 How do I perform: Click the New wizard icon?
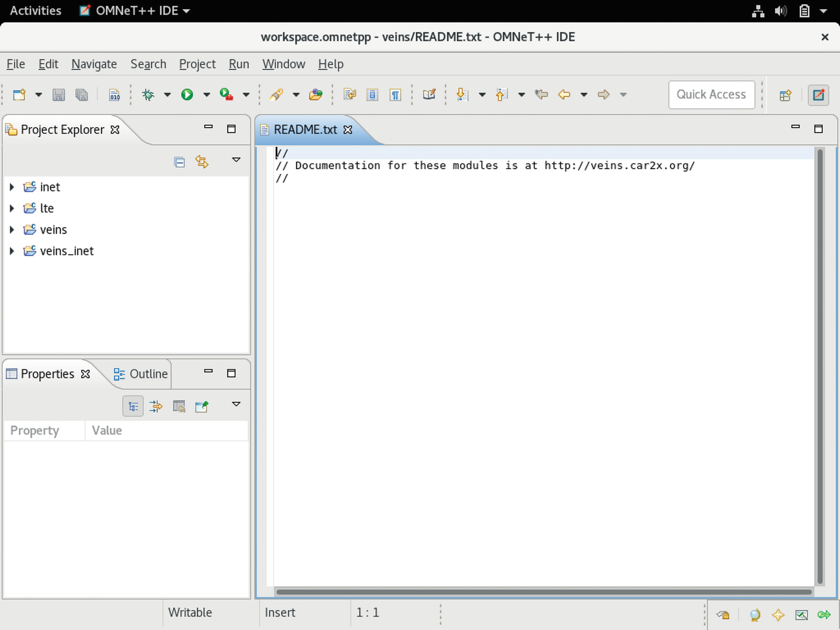[19, 94]
